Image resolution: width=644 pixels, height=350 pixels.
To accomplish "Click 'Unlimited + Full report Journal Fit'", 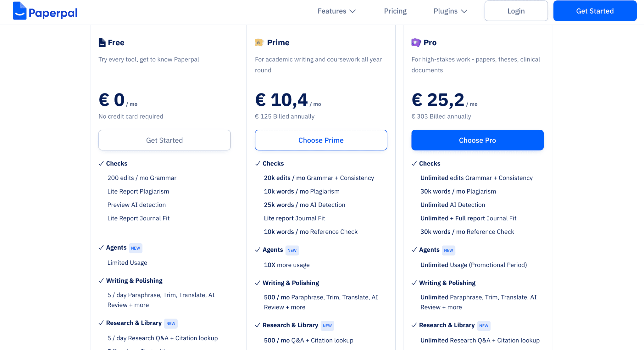I will [468, 218].
